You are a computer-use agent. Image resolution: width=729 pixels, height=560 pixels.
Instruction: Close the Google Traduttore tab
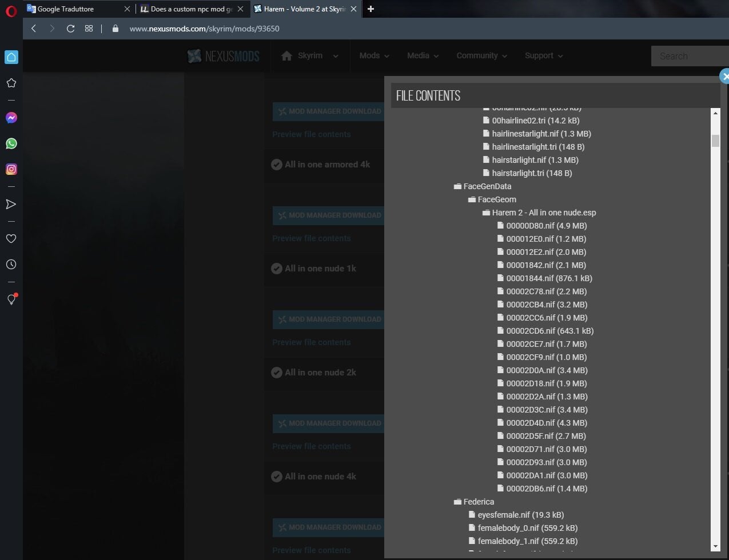(127, 9)
